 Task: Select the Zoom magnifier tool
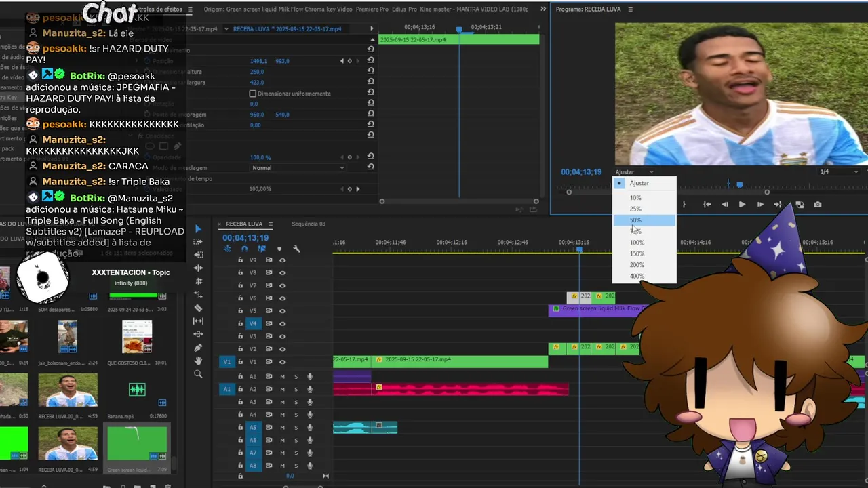pos(198,374)
